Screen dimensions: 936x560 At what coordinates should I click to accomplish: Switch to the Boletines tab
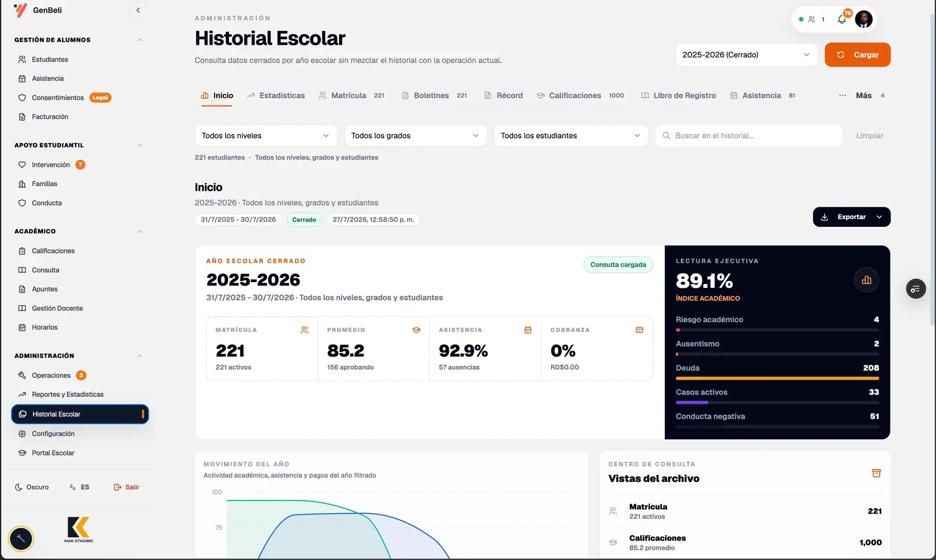[434, 96]
